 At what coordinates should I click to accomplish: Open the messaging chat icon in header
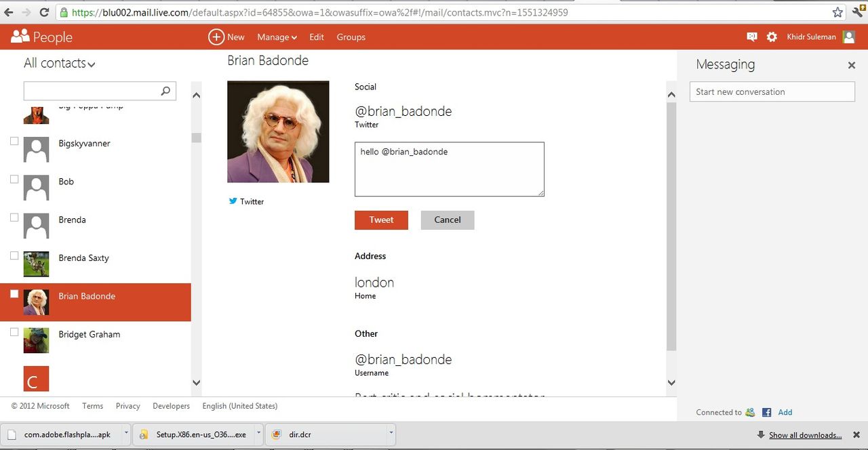[751, 37]
